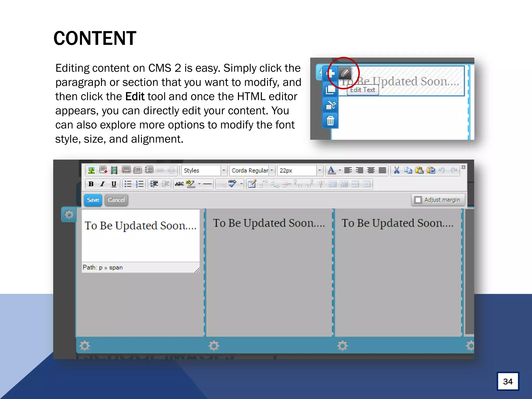
Task: Insert a horizontal rule line
Action: click(207, 184)
